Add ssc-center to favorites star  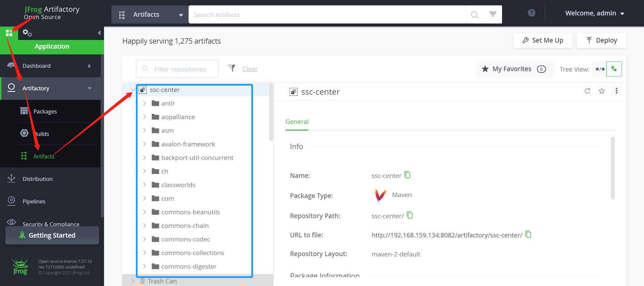[x=602, y=91]
